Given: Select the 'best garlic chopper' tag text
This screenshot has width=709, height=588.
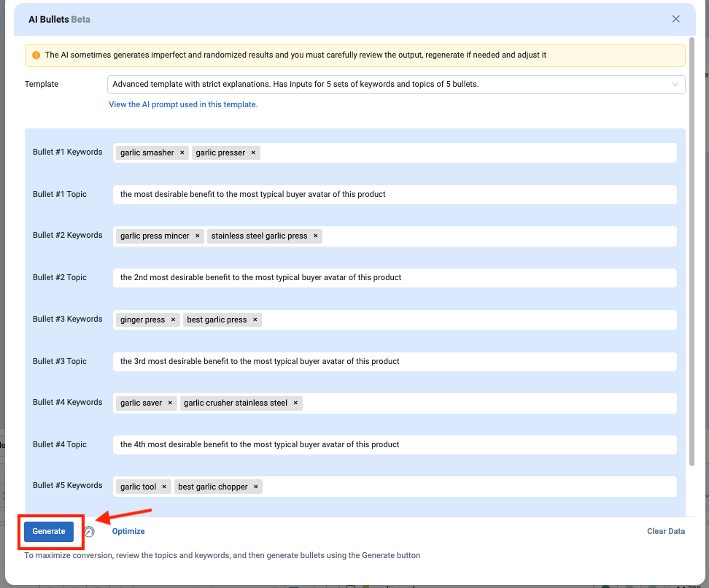Looking at the screenshot, I should tap(213, 487).
